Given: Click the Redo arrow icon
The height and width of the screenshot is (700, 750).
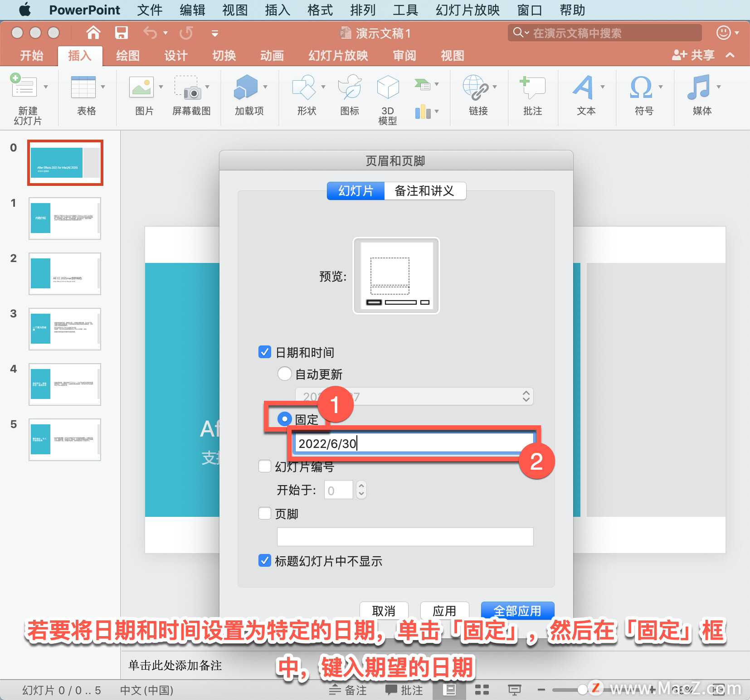Looking at the screenshot, I should coord(186,33).
